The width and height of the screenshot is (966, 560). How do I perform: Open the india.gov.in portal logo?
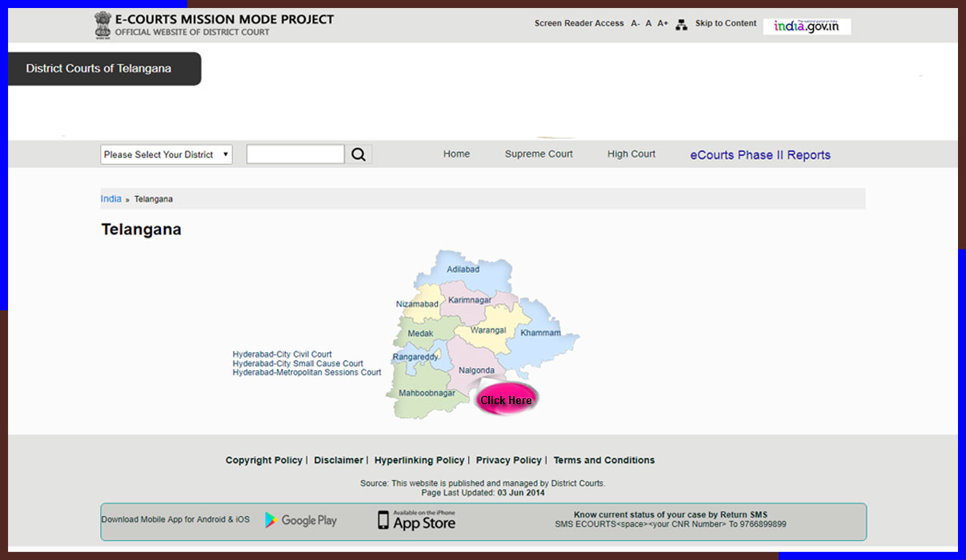pyautogui.click(x=807, y=26)
